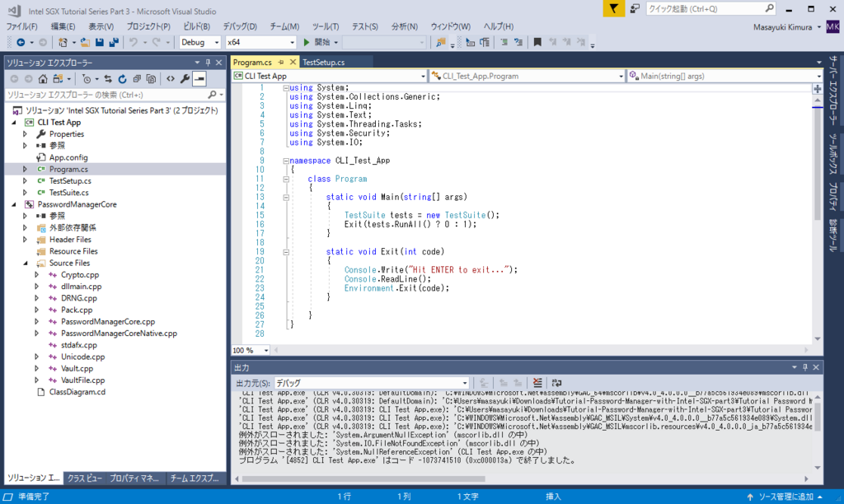
Task: Click the Masayuki Kimura account name
Action: 783,27
